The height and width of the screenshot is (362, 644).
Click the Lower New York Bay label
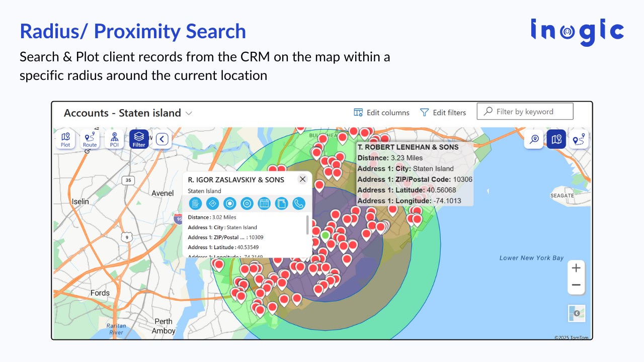tap(532, 258)
